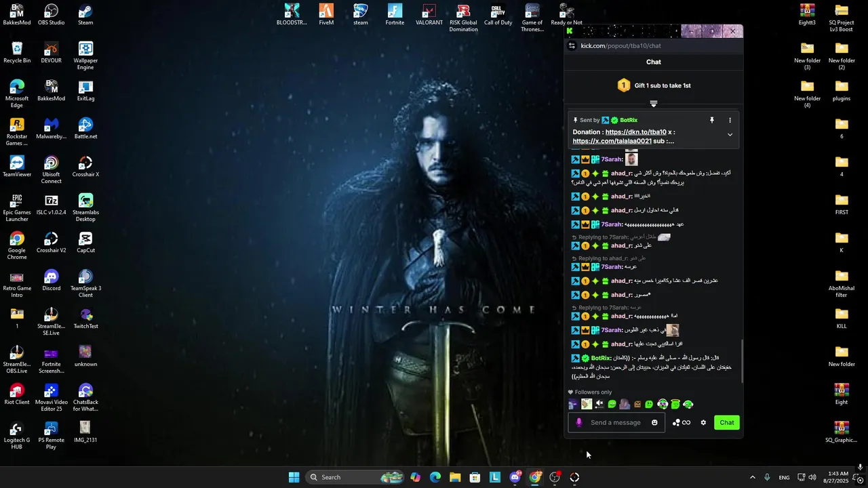Focus the Send a message field
Viewport: 868px width, 488px height.
(x=615, y=422)
